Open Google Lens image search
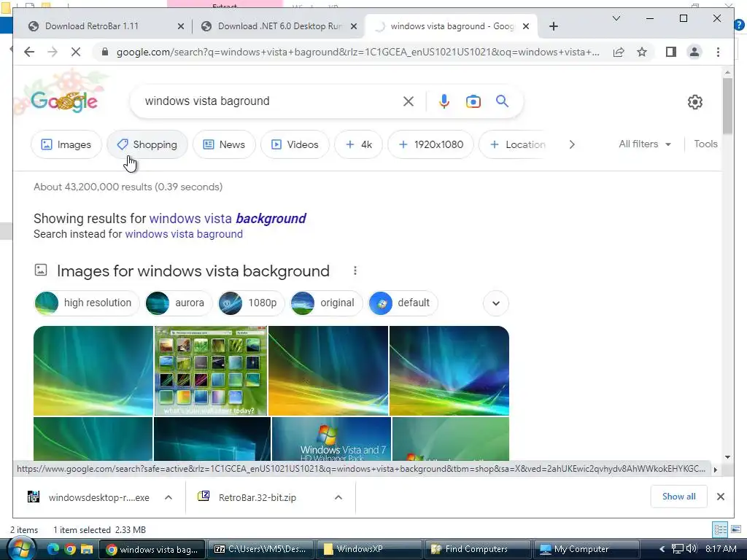Screen dimensions: 747x560 [x=473, y=101]
